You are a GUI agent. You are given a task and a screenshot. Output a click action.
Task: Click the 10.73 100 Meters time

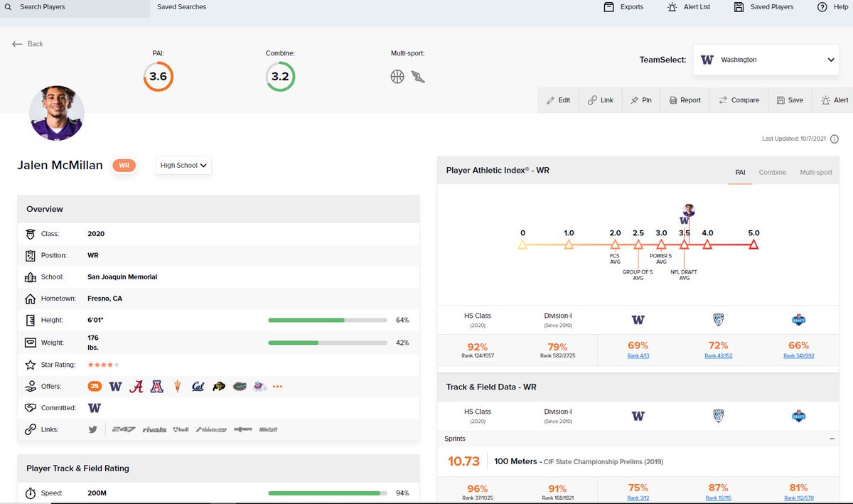click(463, 461)
